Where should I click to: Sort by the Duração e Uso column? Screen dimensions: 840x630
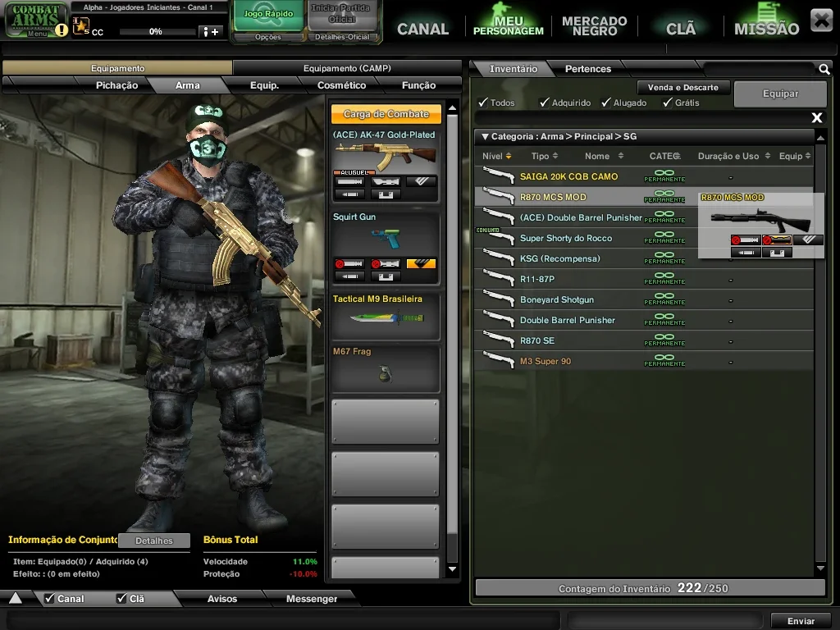734,156
